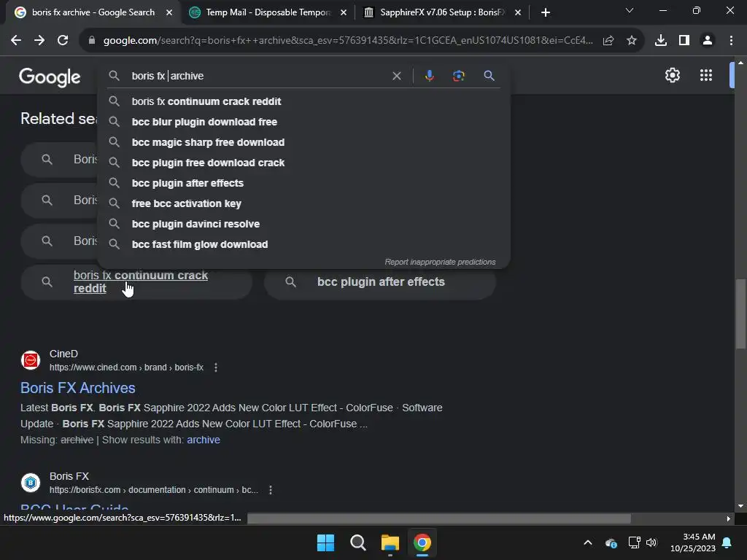Image resolution: width=747 pixels, height=560 pixels.
Task: Open related search bcc plugin after effects chip
Action: click(x=380, y=282)
